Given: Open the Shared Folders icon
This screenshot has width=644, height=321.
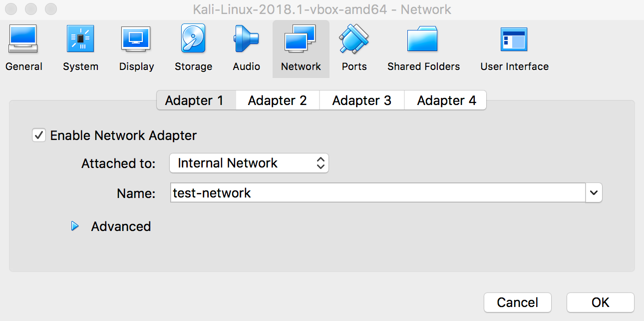Looking at the screenshot, I should point(423,40).
